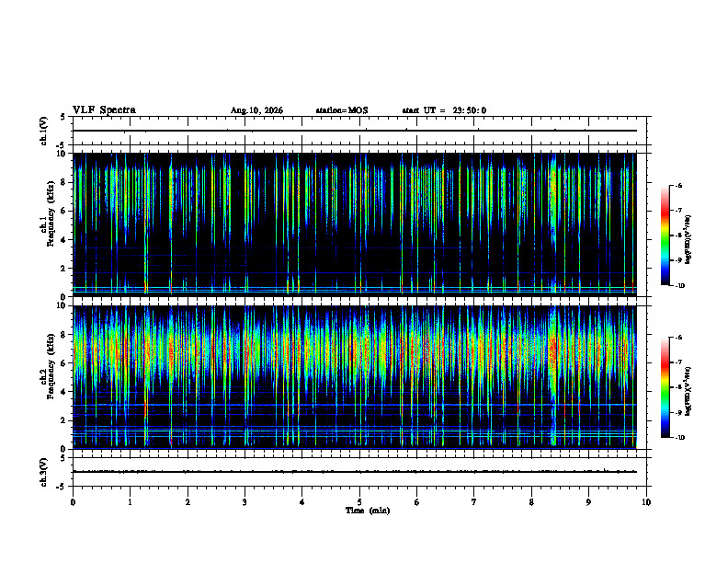Click the ch.3 voltage waveform strip

point(359,472)
